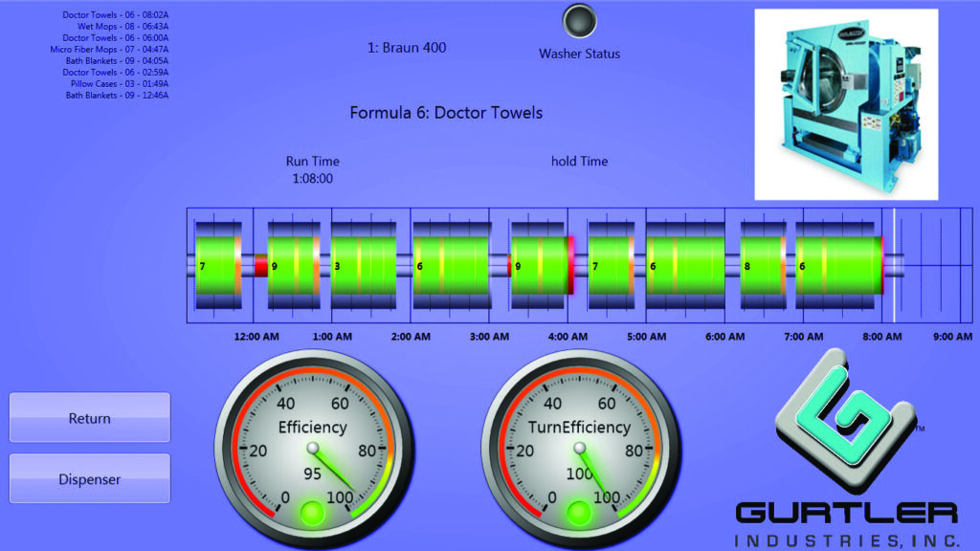This screenshot has width=980, height=551.
Task: Click green lamp on the TurnEfficiency gauge
Action: click(x=579, y=513)
